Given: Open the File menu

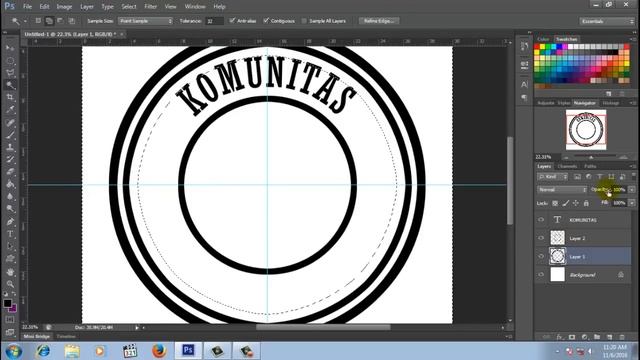Looking at the screenshot, I should tap(27, 7).
